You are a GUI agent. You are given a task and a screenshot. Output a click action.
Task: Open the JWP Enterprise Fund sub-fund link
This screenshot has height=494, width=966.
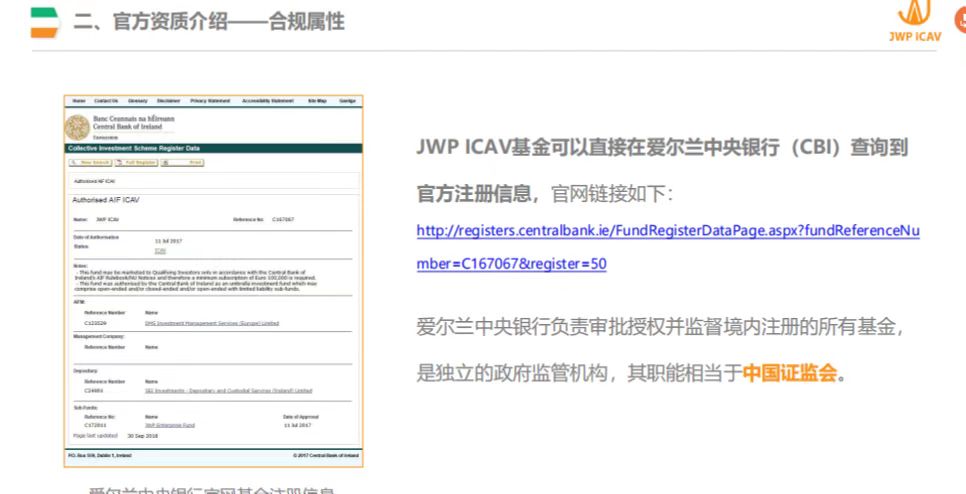click(x=170, y=426)
